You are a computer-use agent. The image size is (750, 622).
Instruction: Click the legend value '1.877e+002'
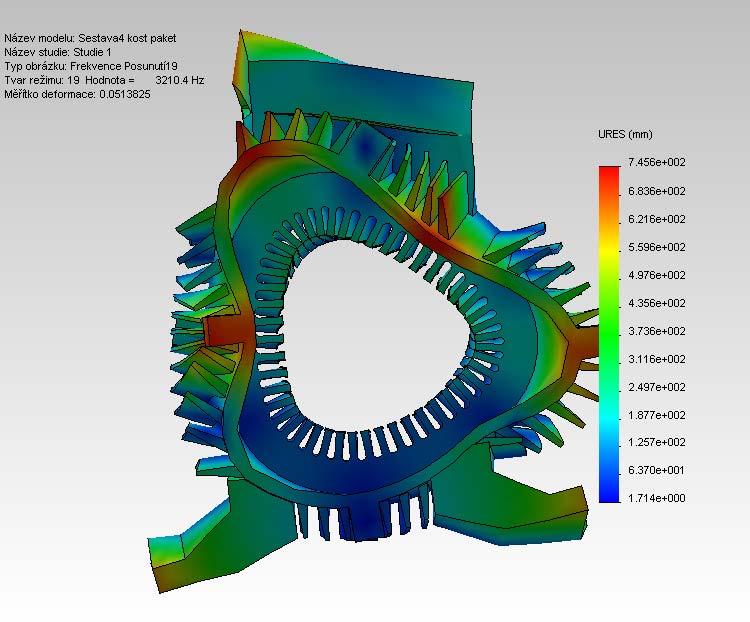pos(657,415)
